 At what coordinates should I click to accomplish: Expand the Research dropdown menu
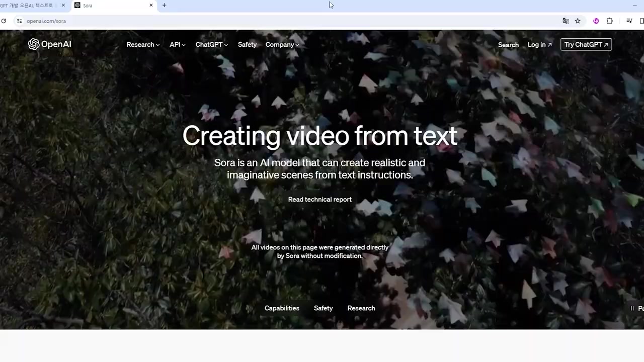click(143, 44)
